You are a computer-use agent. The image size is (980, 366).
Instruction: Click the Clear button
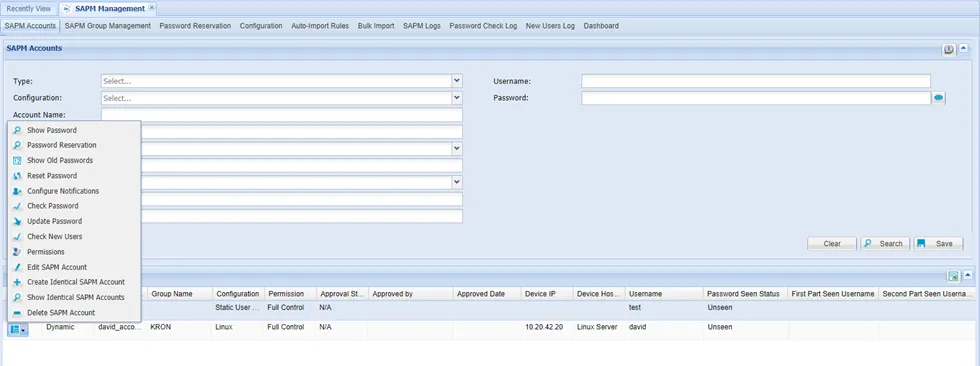pyautogui.click(x=832, y=244)
